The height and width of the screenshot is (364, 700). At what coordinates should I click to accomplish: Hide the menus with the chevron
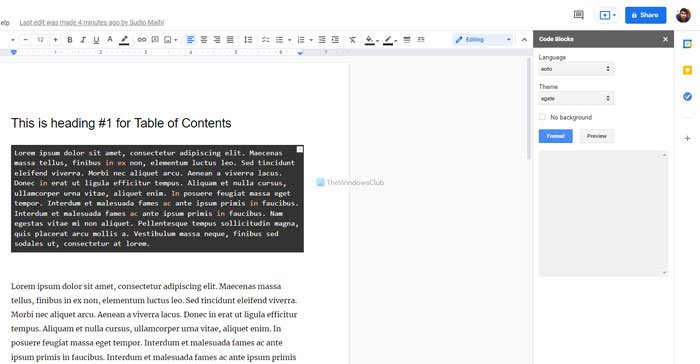(524, 40)
